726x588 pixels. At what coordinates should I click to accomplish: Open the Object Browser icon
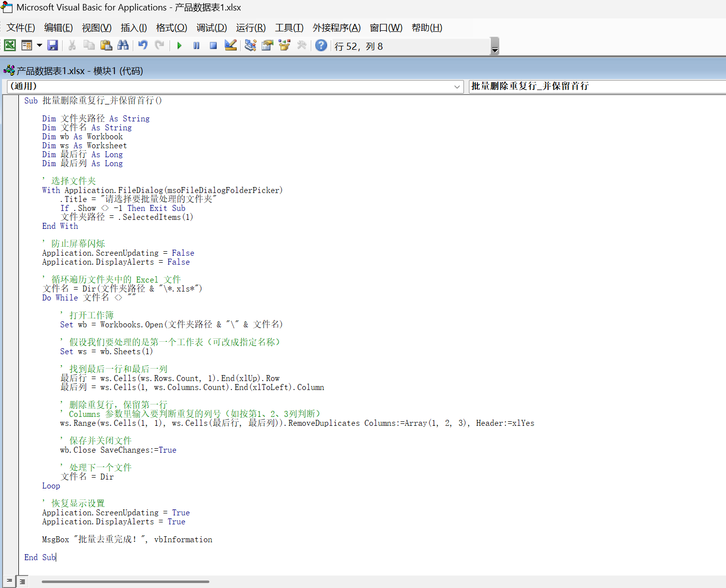(x=284, y=46)
